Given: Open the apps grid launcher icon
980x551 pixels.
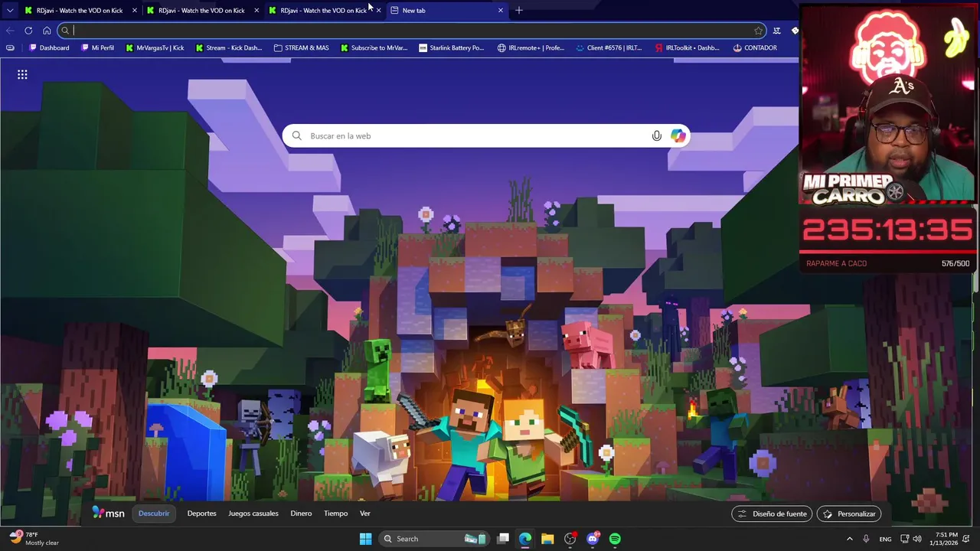Looking at the screenshot, I should 22,74.
